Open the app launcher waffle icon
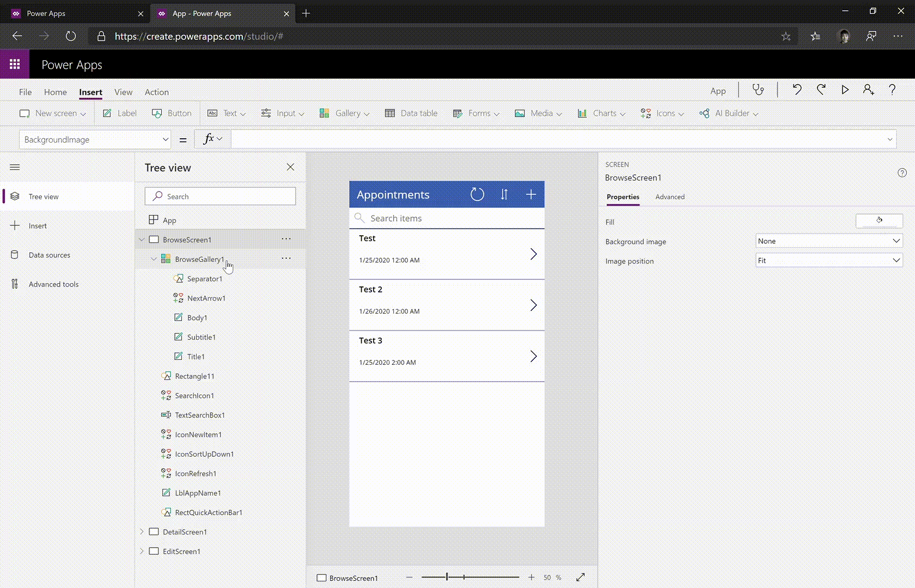This screenshot has height=588, width=915. click(15, 64)
